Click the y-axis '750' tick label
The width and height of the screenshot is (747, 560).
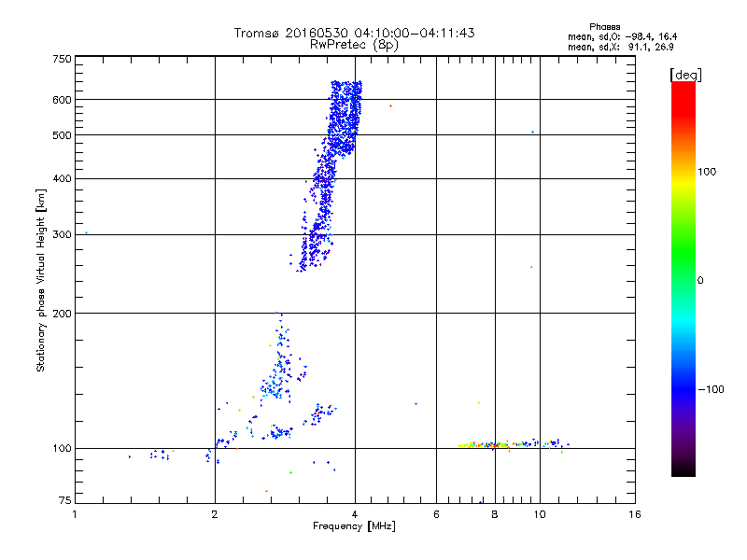[x=62, y=59]
